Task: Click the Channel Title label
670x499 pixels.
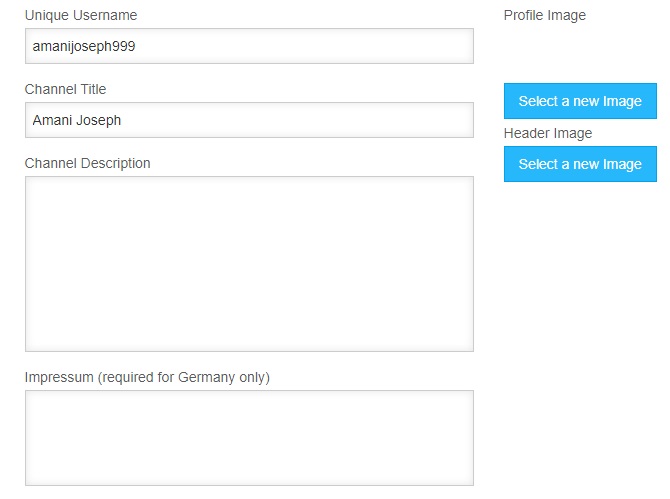Action: coord(65,89)
